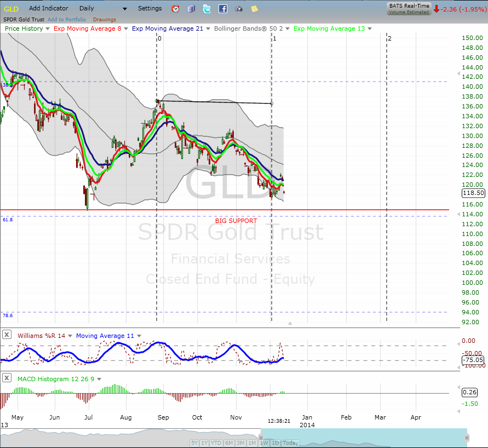Click current price label 118.50
The image size is (488, 448).
(473, 193)
